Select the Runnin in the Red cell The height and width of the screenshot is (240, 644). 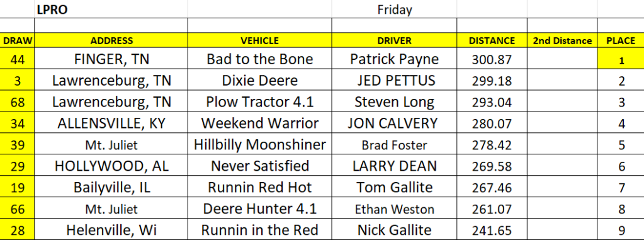coord(259,230)
